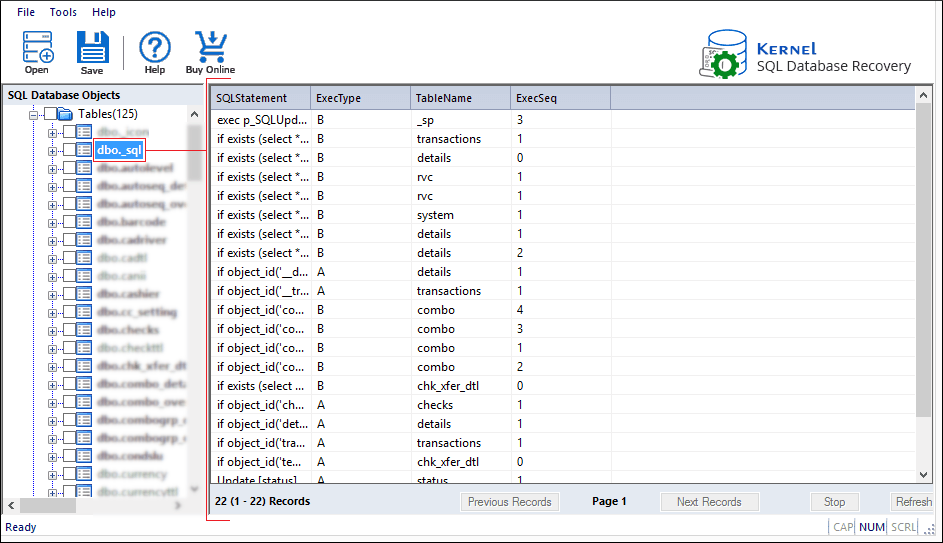Sort by the ExecType column header
Screen dimensions: 943x543
tap(361, 98)
